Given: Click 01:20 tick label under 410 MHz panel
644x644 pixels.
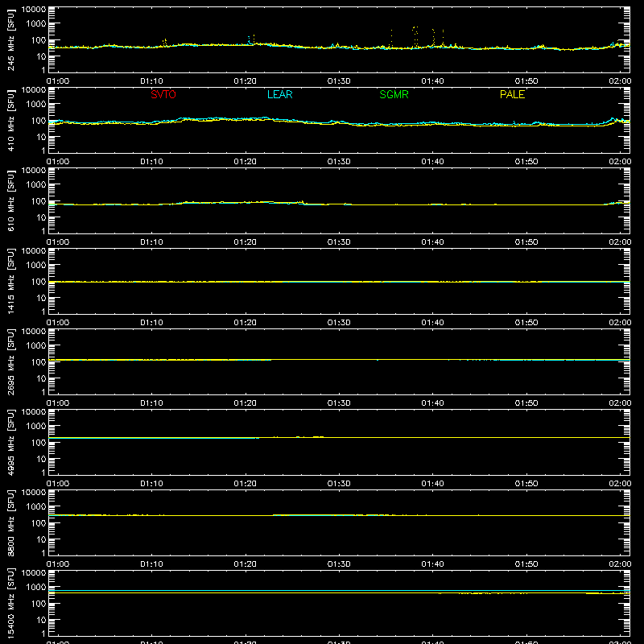Looking at the screenshot, I should click(x=246, y=162).
